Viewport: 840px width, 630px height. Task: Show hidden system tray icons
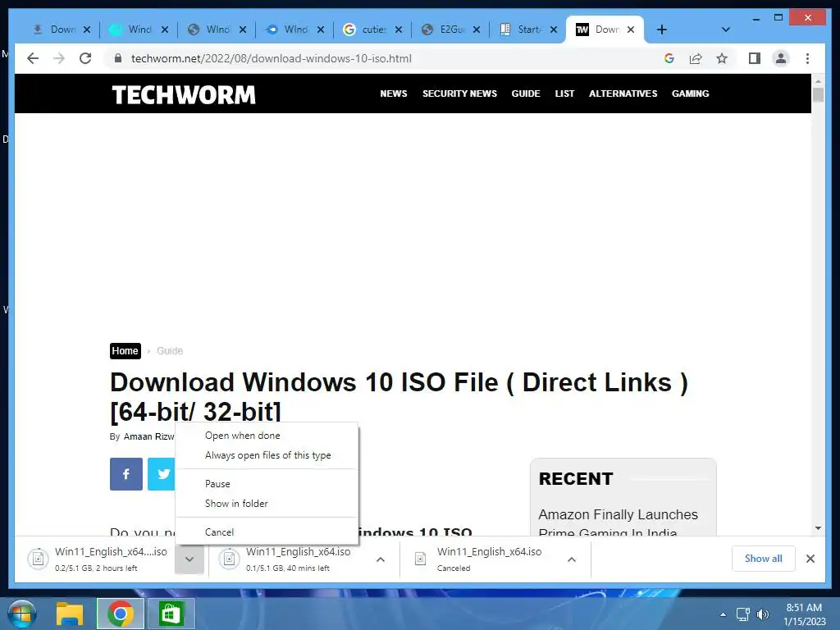pos(724,614)
